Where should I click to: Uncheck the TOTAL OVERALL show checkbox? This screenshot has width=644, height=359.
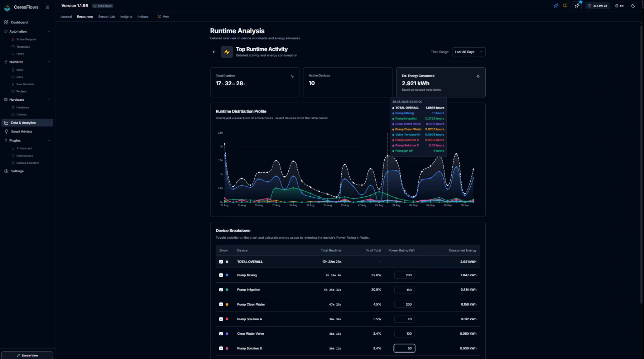coord(221,262)
